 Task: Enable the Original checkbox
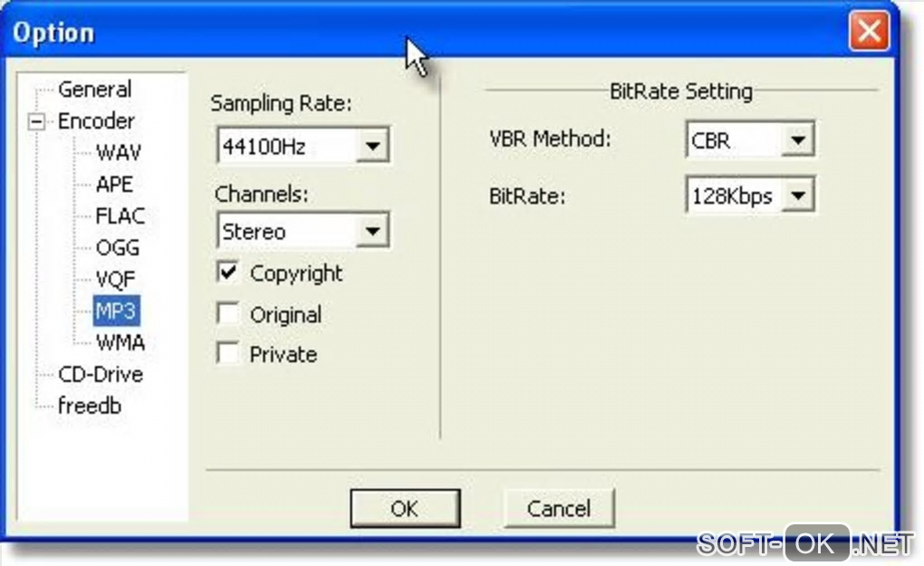coord(228,313)
